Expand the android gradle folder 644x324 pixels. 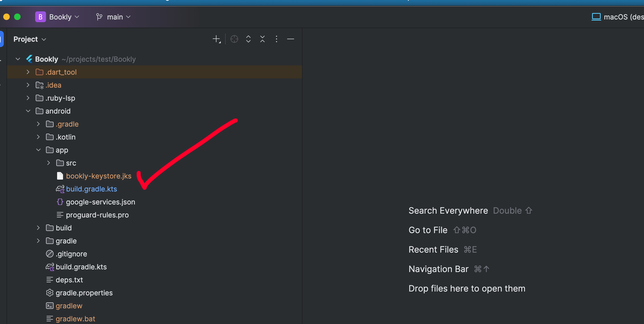pyautogui.click(x=38, y=241)
